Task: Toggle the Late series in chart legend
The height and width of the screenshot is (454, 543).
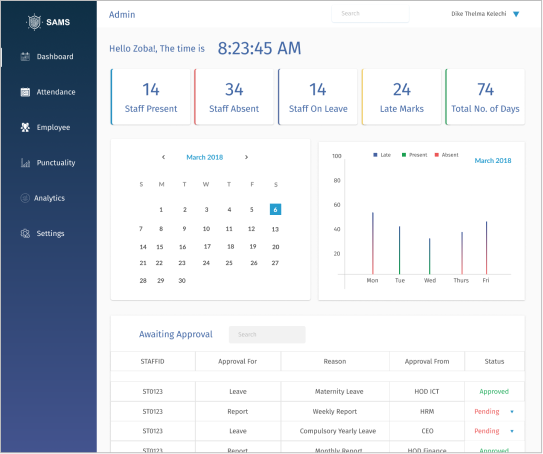Action: coord(382,155)
